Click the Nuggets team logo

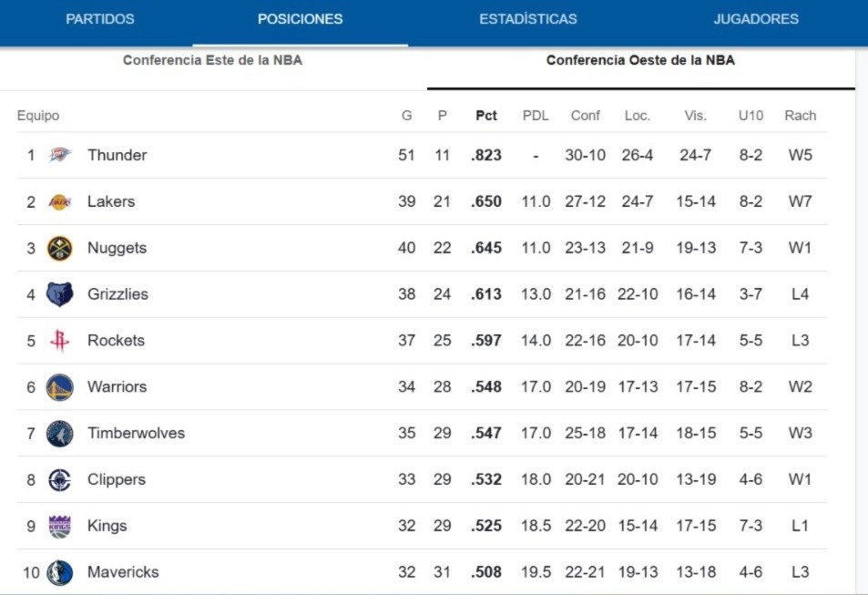60,248
